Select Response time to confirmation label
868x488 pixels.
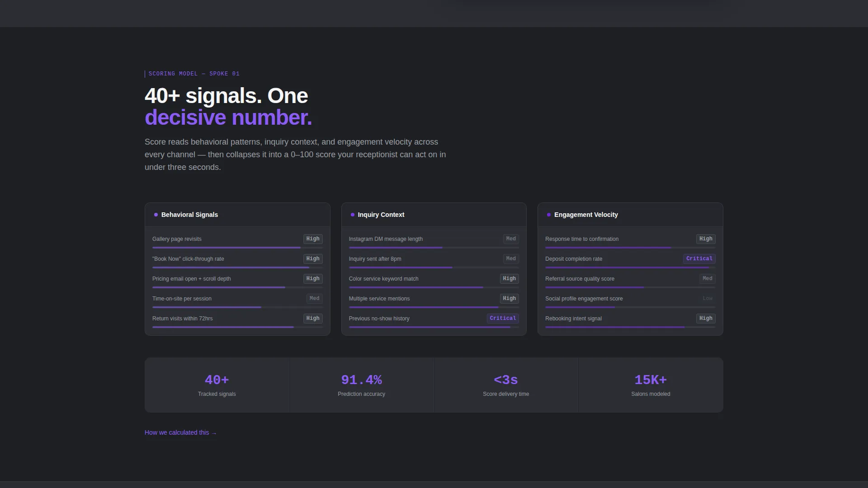[x=582, y=239]
